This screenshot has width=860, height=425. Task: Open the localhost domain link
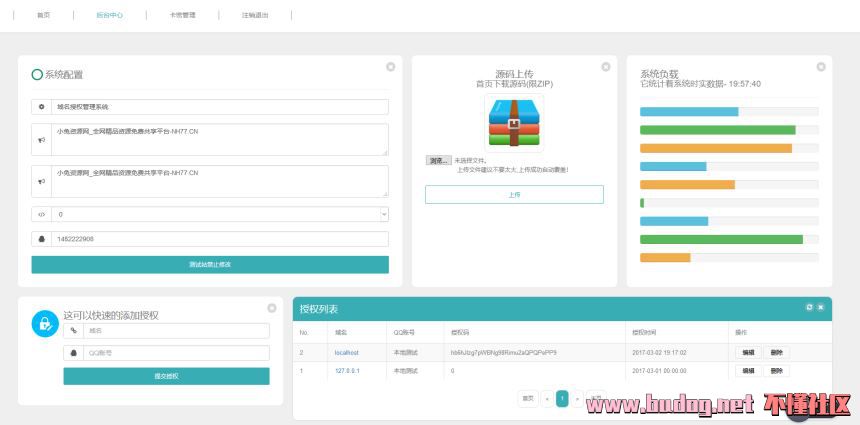[x=347, y=353]
